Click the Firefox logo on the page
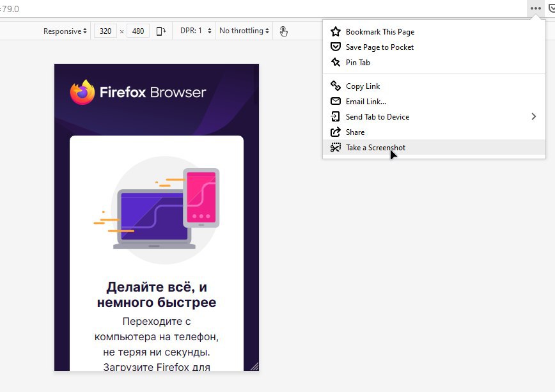This screenshot has height=392, width=555. pyautogui.click(x=82, y=92)
